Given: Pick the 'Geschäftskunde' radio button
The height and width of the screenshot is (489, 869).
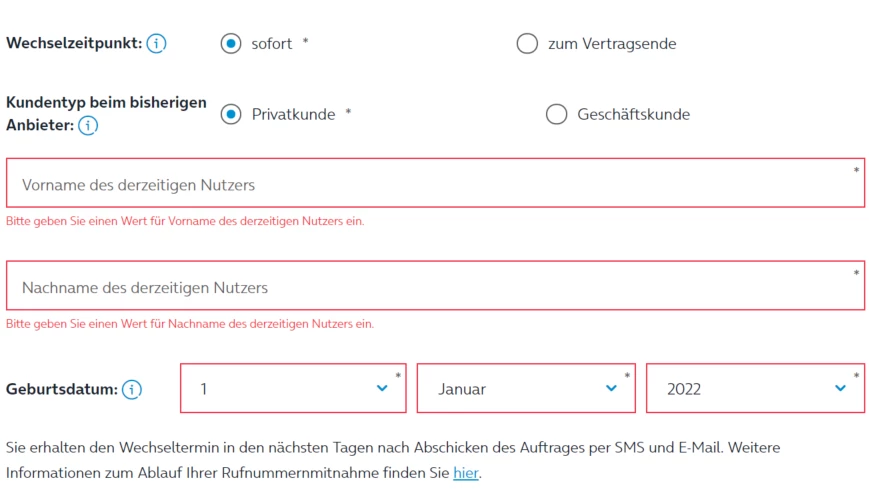Looking at the screenshot, I should tap(556, 114).
